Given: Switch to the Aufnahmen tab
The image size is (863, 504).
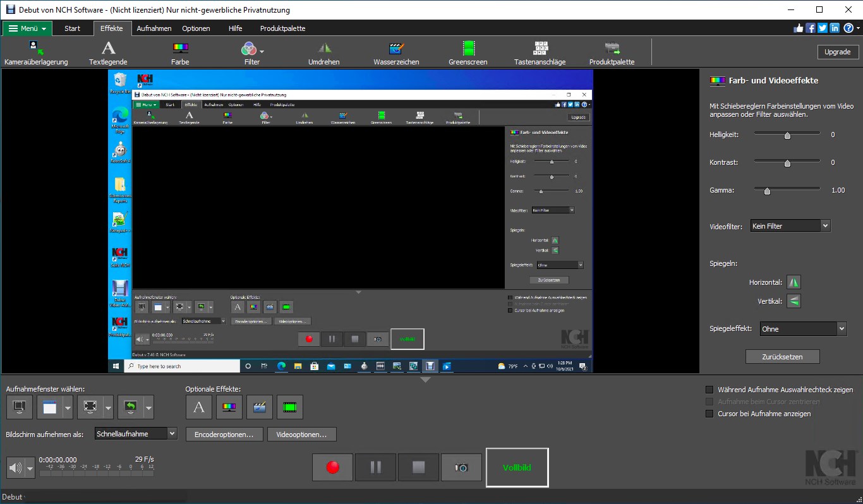Looking at the screenshot, I should (x=154, y=28).
